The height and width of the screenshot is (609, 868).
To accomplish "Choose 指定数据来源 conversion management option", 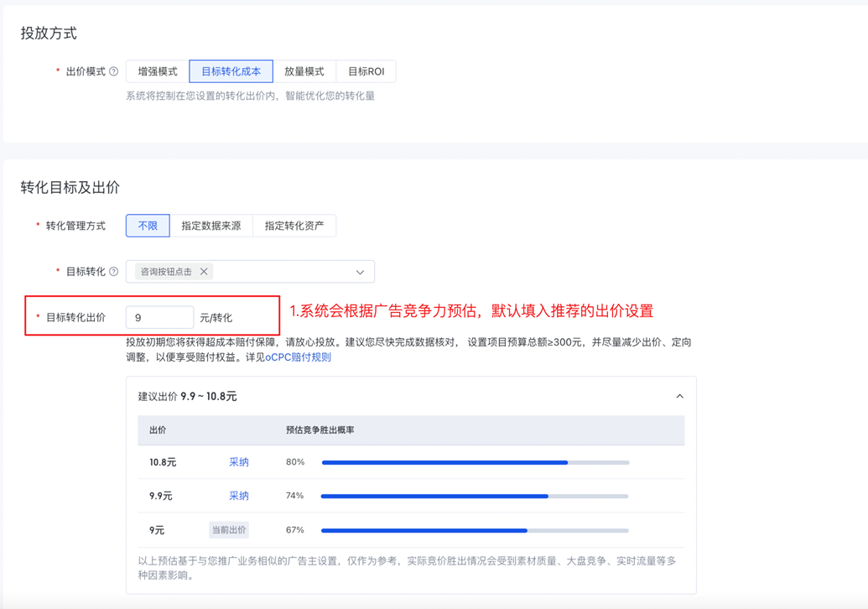I will coord(211,226).
